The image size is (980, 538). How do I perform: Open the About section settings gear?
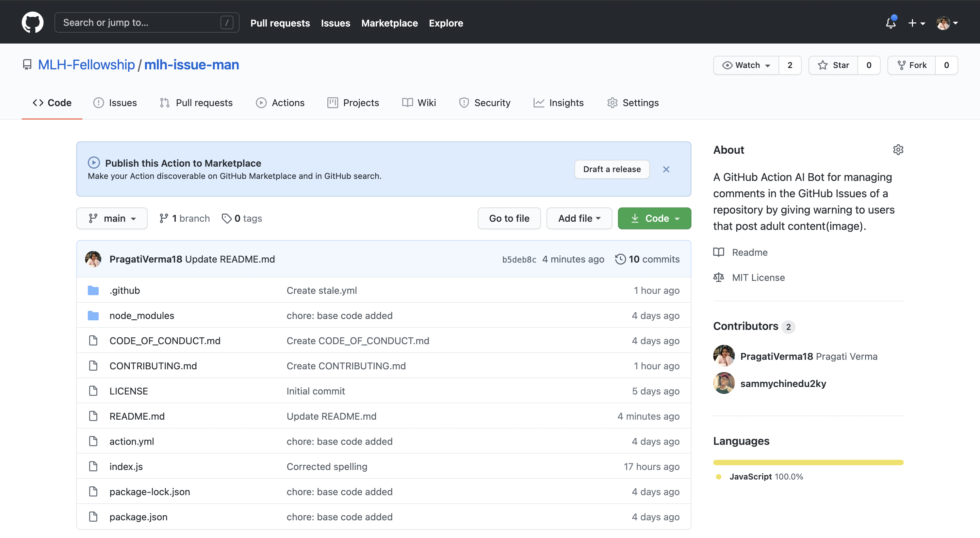point(898,149)
